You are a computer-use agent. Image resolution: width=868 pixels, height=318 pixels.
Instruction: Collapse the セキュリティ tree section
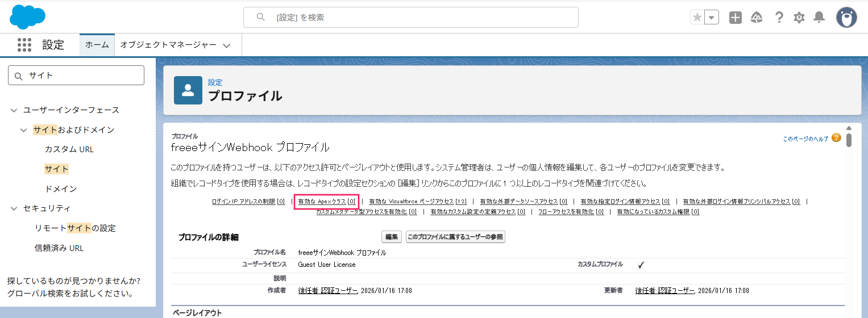tap(14, 208)
